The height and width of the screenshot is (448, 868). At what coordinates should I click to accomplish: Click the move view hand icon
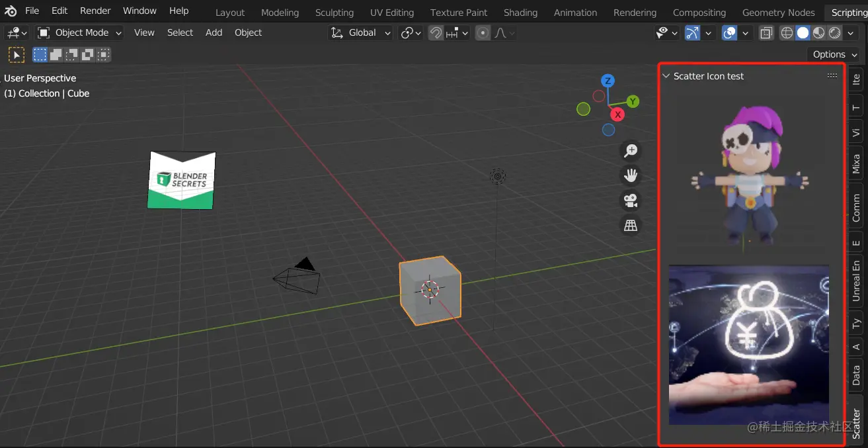coord(631,175)
